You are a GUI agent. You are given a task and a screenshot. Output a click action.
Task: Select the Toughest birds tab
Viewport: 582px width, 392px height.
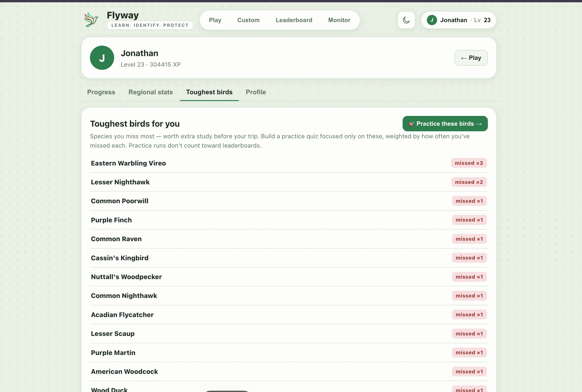209,92
